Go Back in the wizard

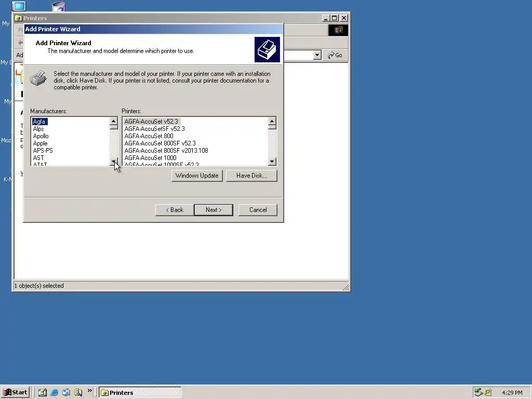tap(175, 210)
